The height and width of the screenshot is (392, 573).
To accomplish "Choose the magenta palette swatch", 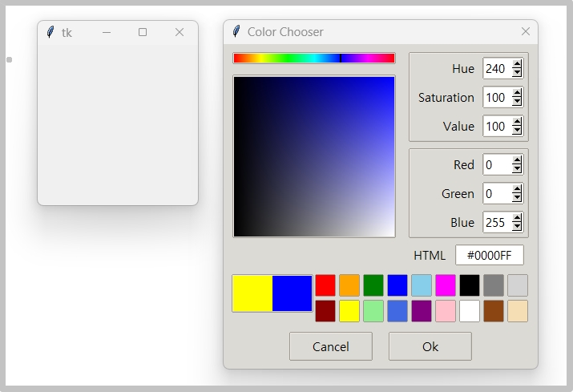I will click(446, 285).
